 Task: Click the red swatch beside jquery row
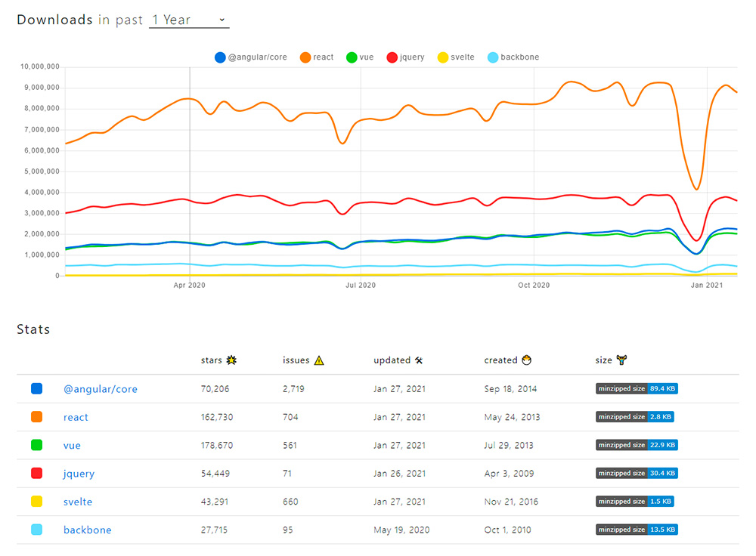coord(36,473)
